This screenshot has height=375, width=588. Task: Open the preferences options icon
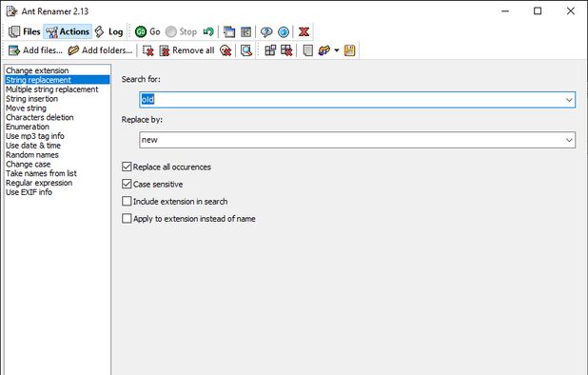click(246, 31)
